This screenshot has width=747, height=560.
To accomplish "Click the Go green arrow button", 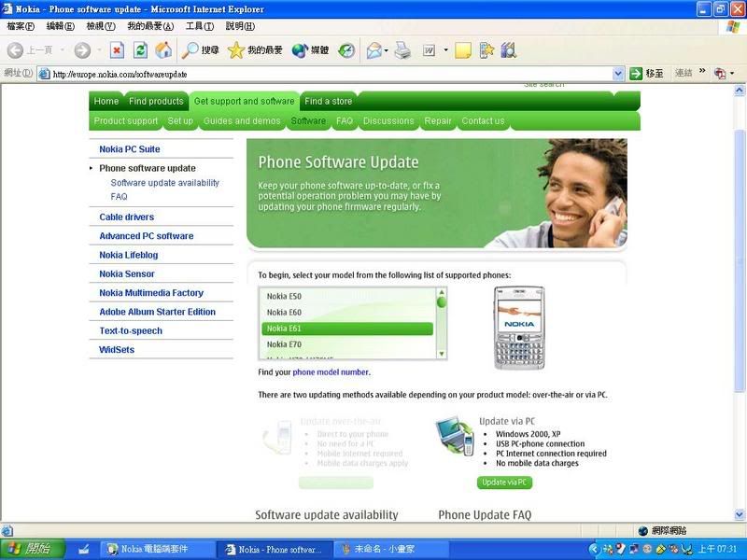I will coord(636,74).
